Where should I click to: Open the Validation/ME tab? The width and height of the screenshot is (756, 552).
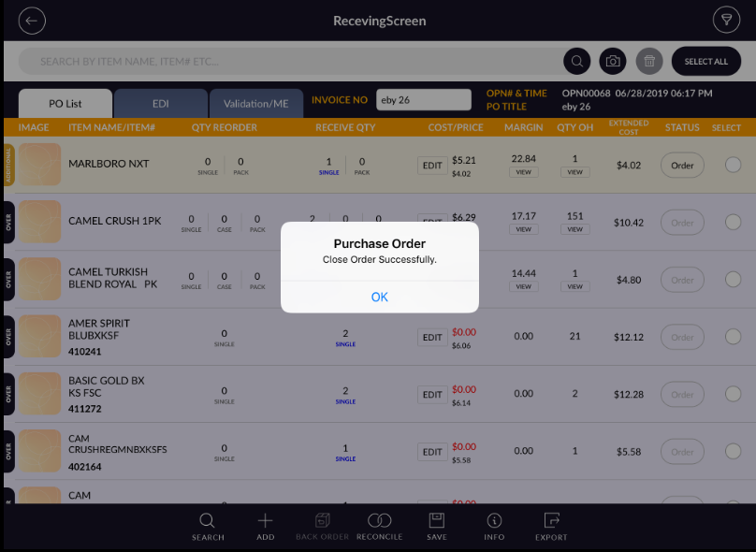(255, 103)
